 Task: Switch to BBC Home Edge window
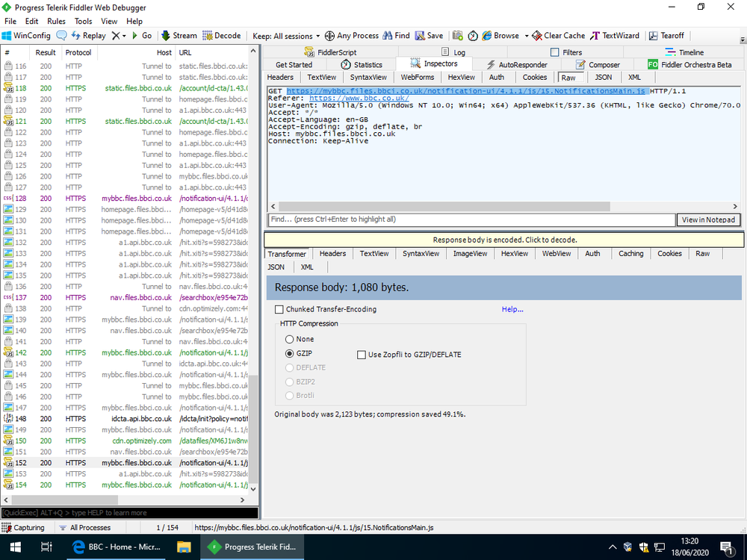[x=117, y=547]
